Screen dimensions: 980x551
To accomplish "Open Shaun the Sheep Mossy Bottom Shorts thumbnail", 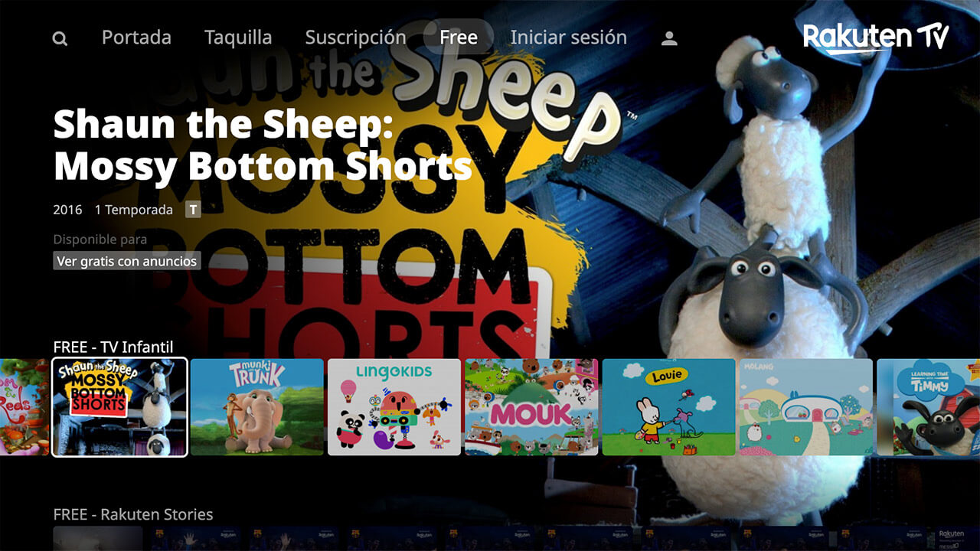I will (x=119, y=407).
